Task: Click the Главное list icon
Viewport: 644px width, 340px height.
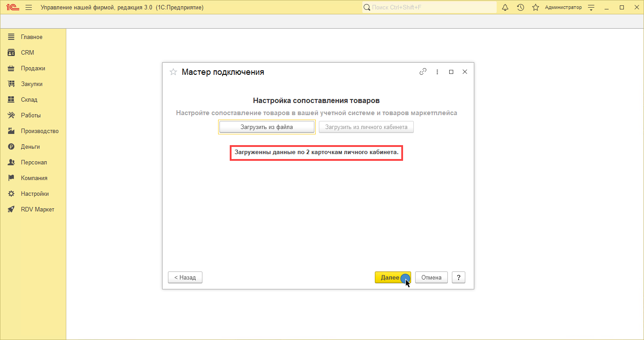Action: coord(11,37)
